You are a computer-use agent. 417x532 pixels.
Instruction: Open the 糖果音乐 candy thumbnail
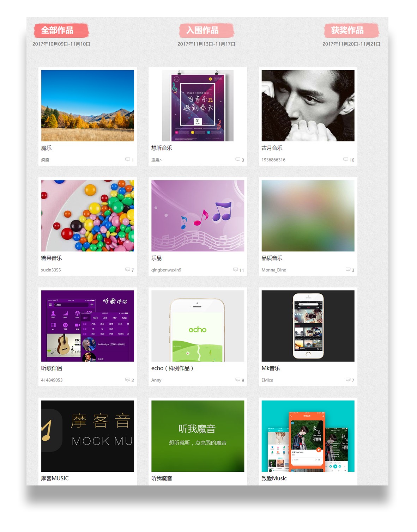pyautogui.click(x=87, y=216)
